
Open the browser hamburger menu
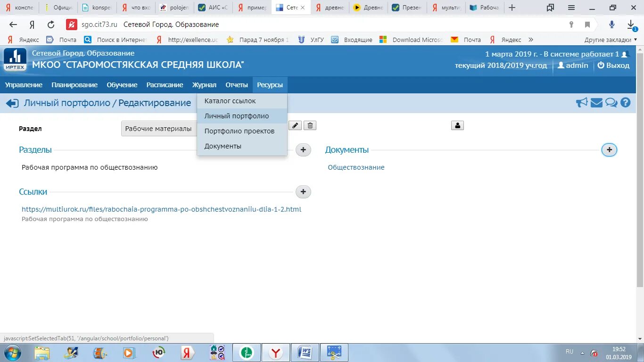pos(571,8)
